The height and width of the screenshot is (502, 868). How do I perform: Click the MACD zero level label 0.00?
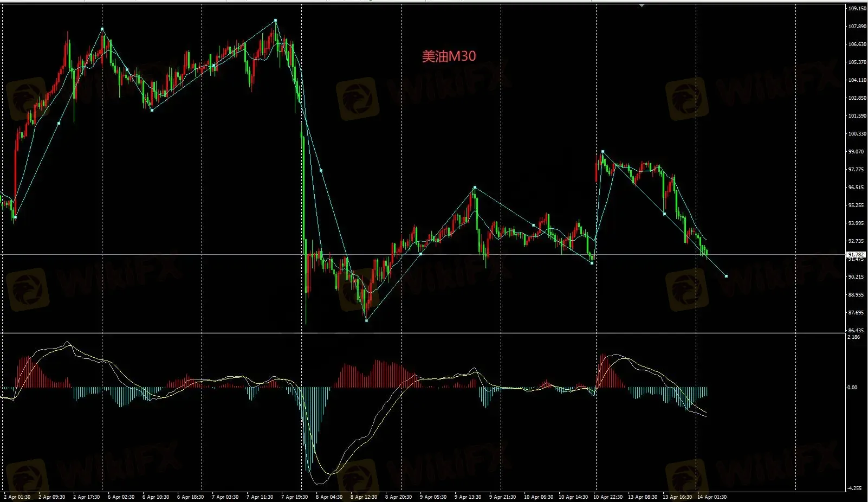tap(852, 388)
